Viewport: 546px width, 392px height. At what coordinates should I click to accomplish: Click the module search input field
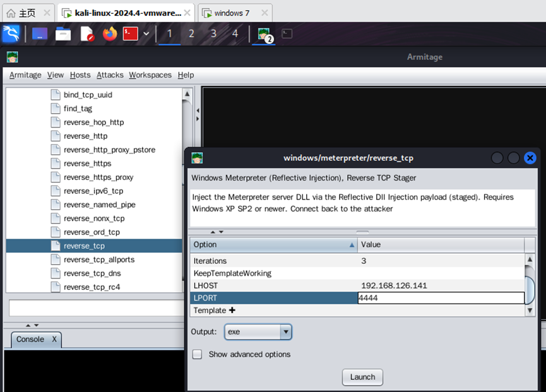[96, 308]
